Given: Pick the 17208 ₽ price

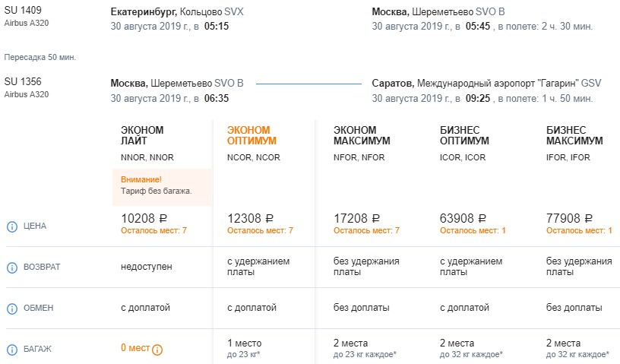Looking at the screenshot, I should click(356, 219).
